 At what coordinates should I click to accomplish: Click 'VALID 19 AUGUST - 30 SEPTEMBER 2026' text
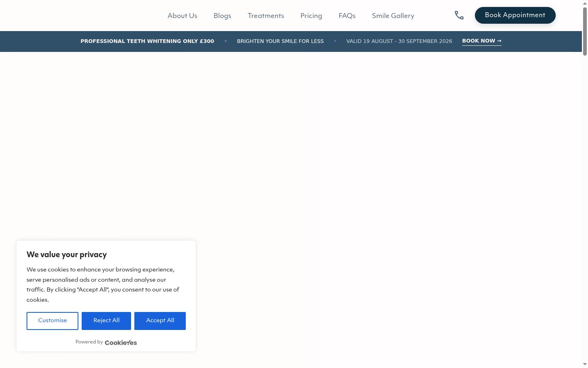pos(399,41)
